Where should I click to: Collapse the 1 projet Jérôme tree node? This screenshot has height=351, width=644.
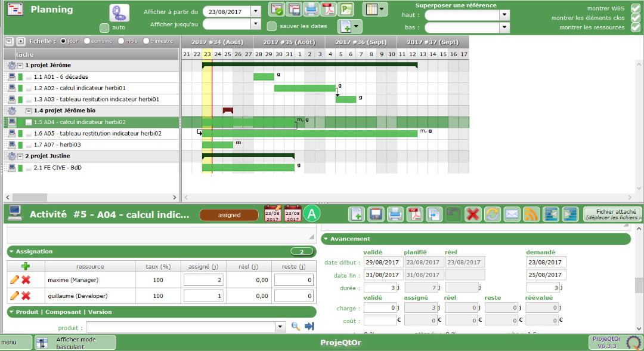[x=20, y=65]
